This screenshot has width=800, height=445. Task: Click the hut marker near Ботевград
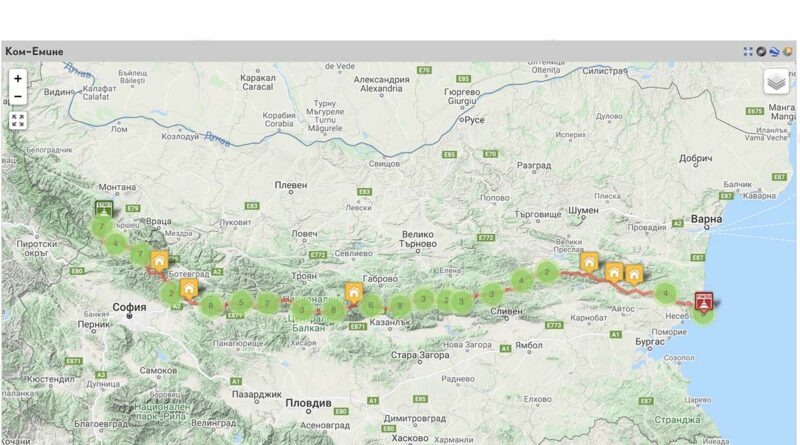pyautogui.click(x=189, y=289)
